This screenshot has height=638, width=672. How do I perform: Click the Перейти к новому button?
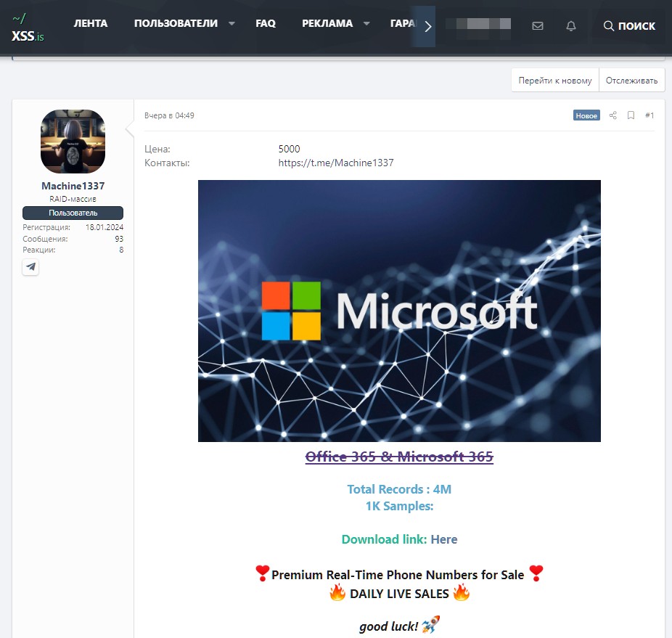(555, 81)
